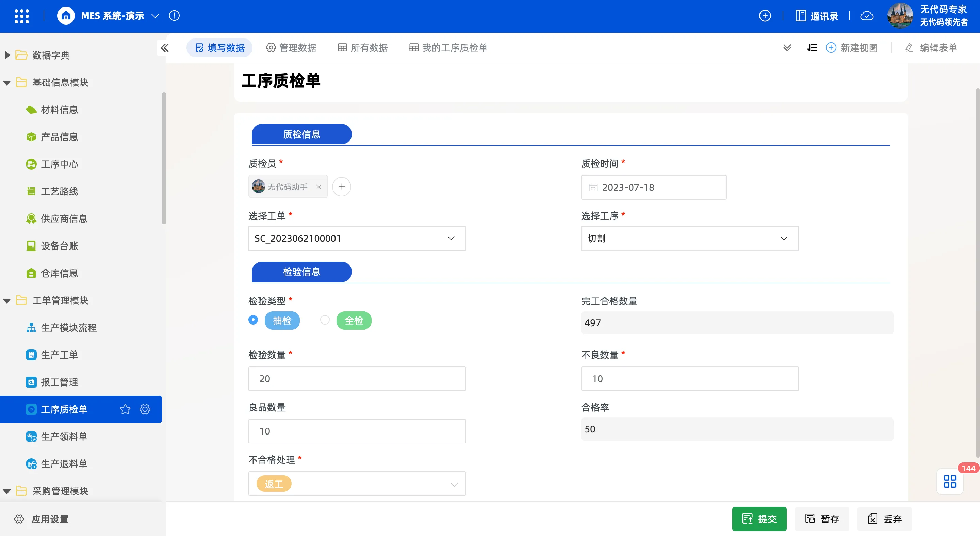980x536 pixels.
Task: Remove 无代码助手 from inspector field
Action: click(x=318, y=187)
